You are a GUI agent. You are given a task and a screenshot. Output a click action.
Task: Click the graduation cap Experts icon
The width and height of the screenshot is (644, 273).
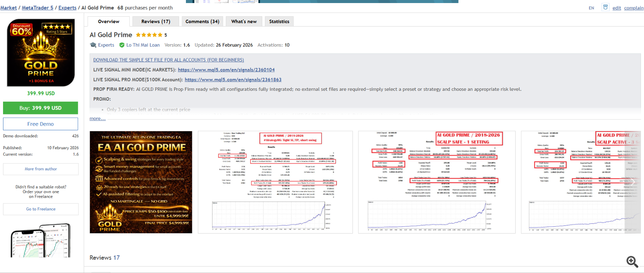pyautogui.click(x=93, y=45)
